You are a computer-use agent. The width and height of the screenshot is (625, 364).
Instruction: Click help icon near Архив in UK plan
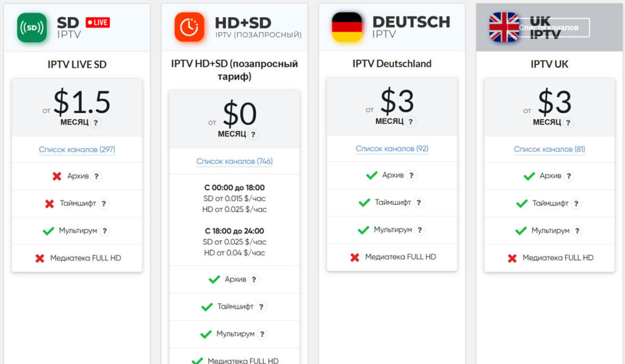click(569, 176)
